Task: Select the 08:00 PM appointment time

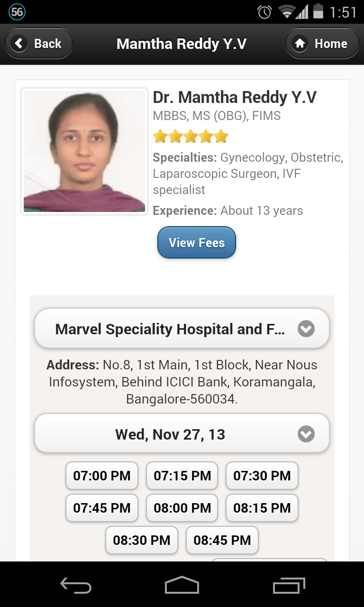Action: click(x=182, y=508)
